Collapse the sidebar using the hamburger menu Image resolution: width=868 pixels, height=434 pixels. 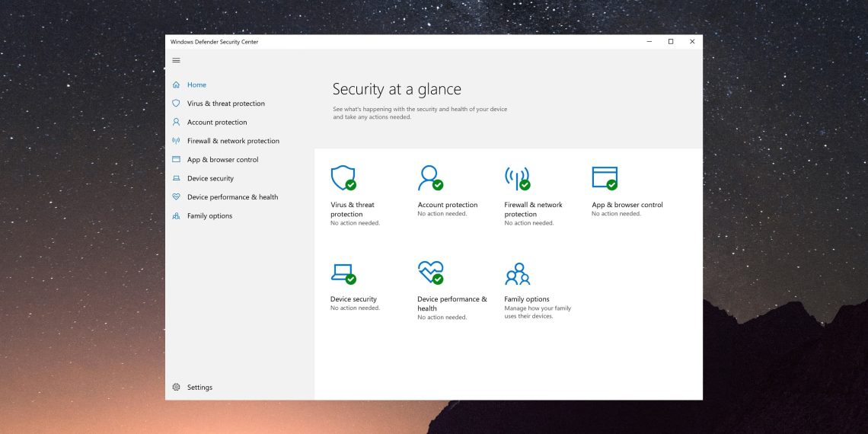(x=177, y=60)
